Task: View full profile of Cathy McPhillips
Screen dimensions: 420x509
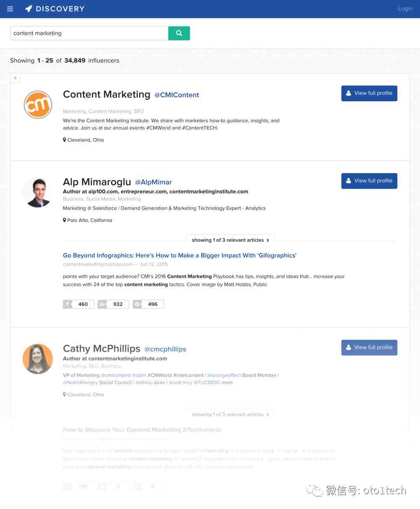Action: [369, 348]
